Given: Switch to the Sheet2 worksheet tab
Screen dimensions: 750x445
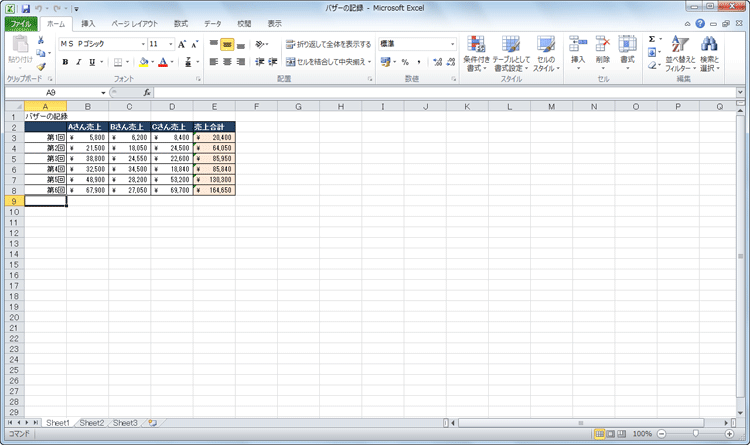Looking at the screenshot, I should [x=91, y=423].
